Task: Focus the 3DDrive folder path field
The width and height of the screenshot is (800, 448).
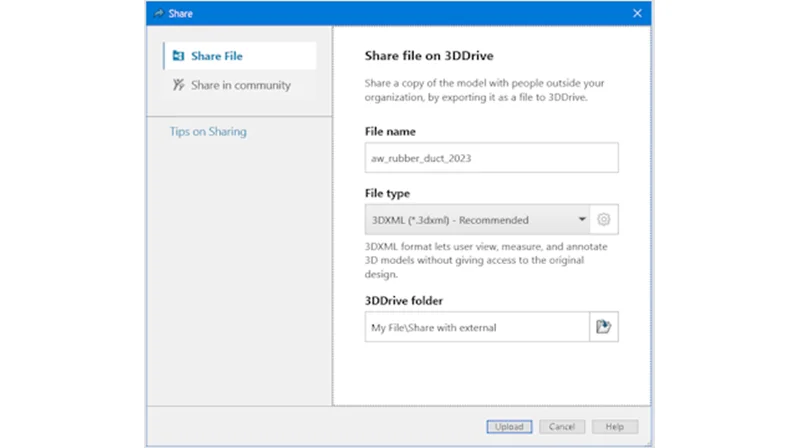Action: click(x=476, y=327)
